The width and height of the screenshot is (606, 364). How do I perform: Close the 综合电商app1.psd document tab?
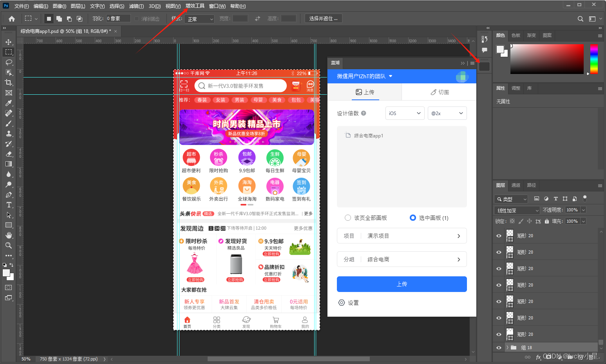116,31
